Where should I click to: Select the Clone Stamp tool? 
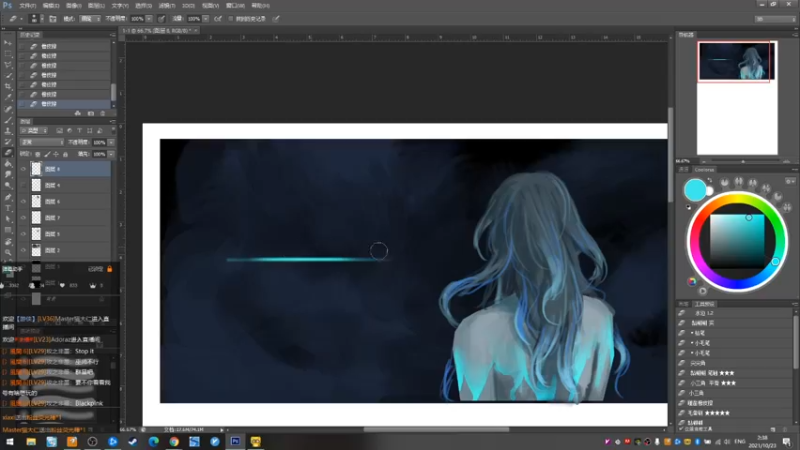[8, 131]
